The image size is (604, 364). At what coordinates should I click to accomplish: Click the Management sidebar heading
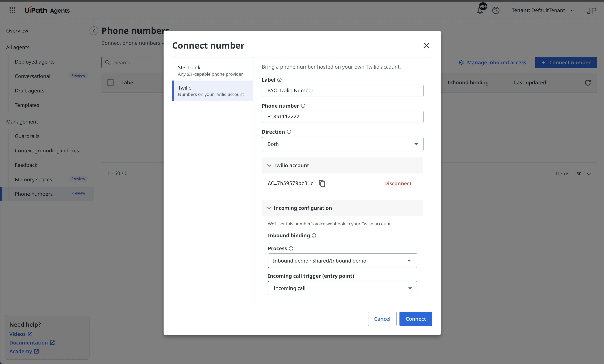pyautogui.click(x=22, y=122)
